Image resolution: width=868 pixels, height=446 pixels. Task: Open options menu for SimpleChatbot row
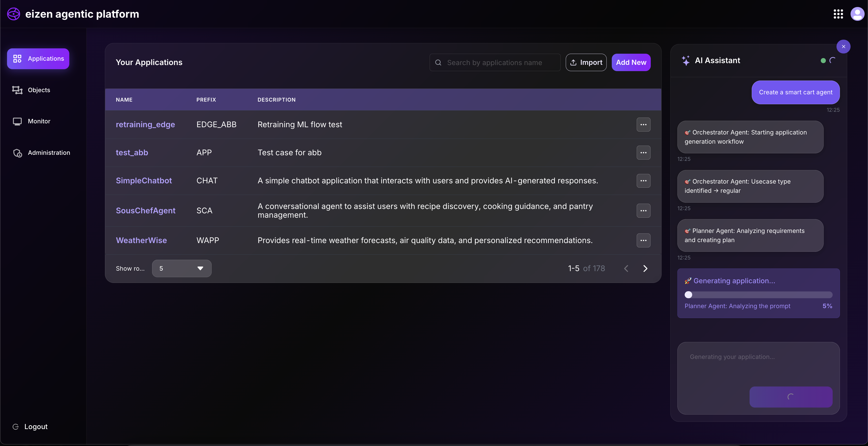point(643,181)
